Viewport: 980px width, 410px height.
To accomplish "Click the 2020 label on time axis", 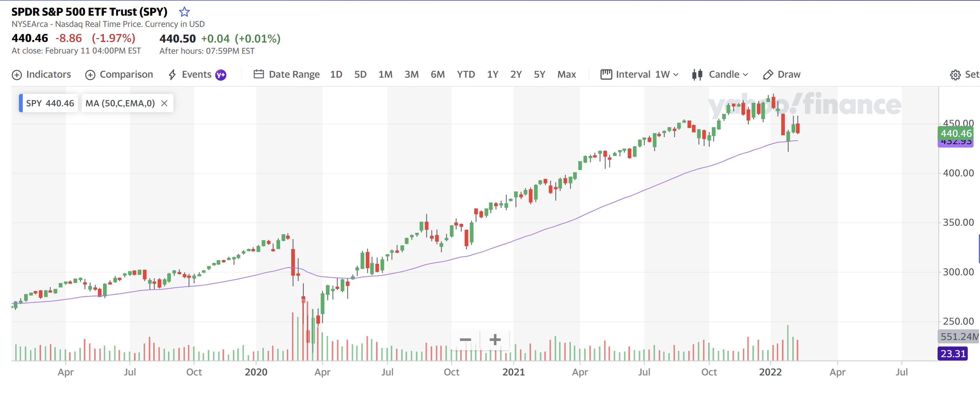I will pos(256,372).
